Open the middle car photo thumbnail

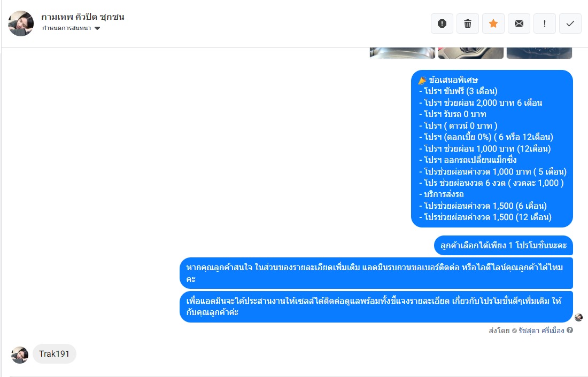click(x=470, y=53)
